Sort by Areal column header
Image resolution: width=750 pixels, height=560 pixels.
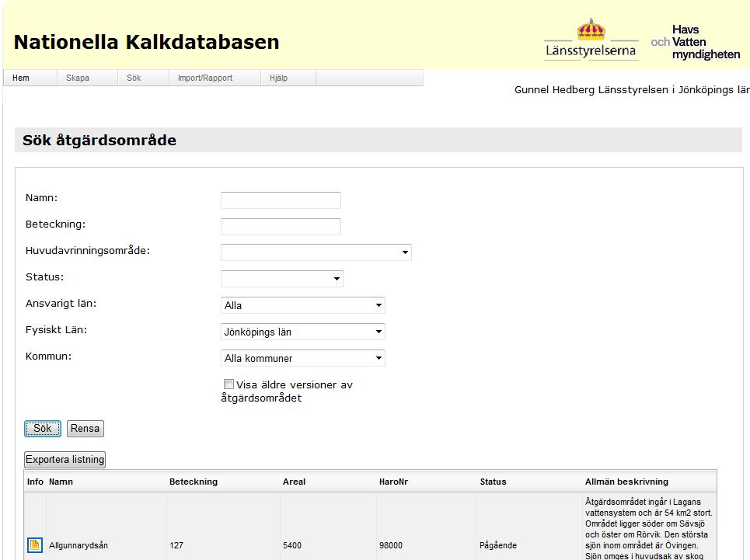coord(294,482)
